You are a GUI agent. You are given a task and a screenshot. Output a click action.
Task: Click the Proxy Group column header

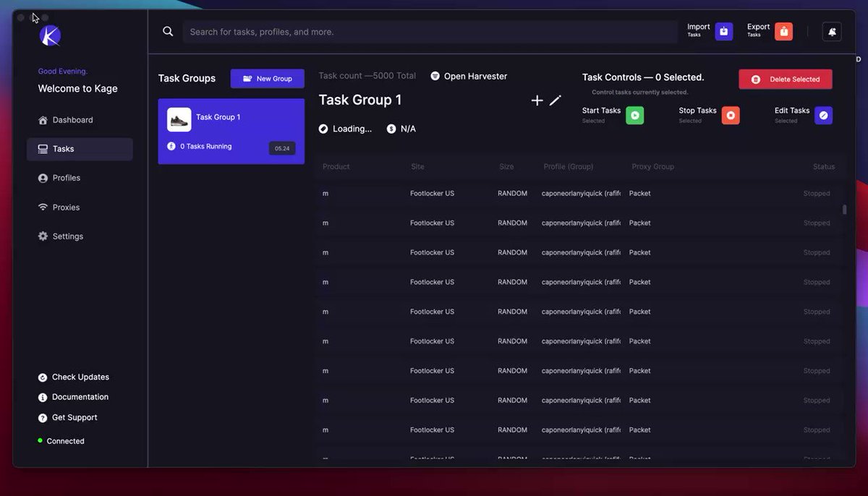point(652,167)
